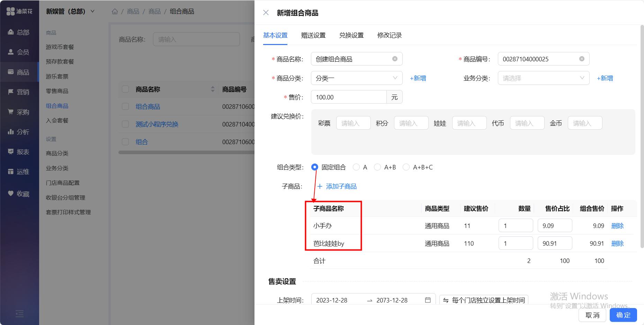Click the drawer's vertical scrollbar

pos(642,137)
